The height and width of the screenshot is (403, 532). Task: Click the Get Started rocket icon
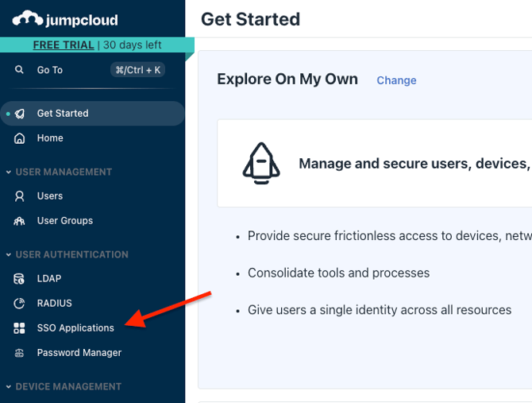coord(20,114)
